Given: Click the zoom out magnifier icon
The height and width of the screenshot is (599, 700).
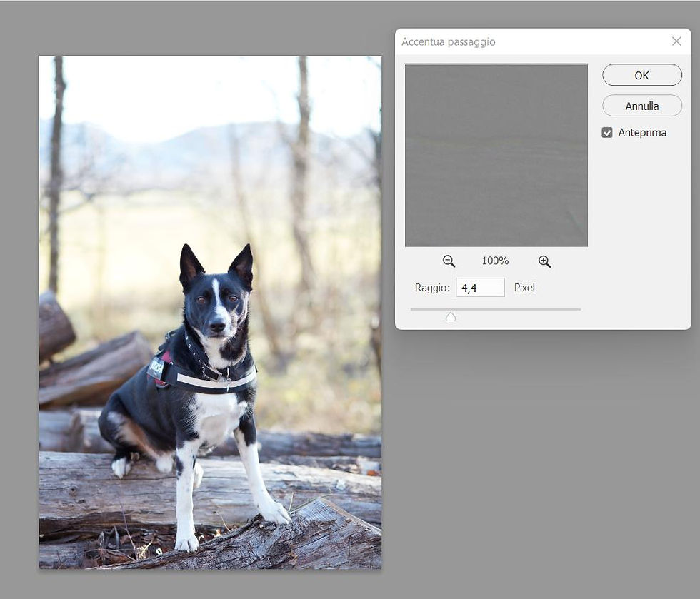Looking at the screenshot, I should [449, 261].
